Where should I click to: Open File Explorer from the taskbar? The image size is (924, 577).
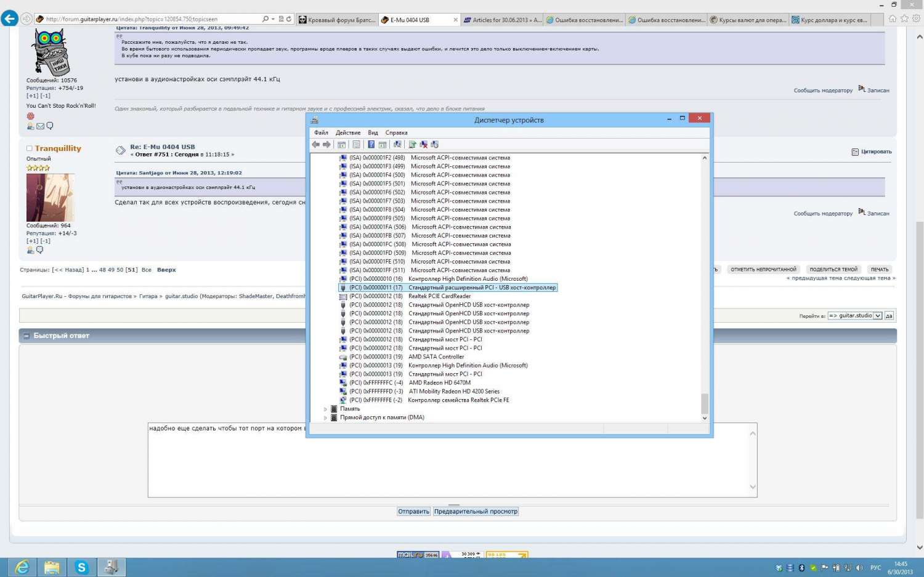[x=52, y=567]
